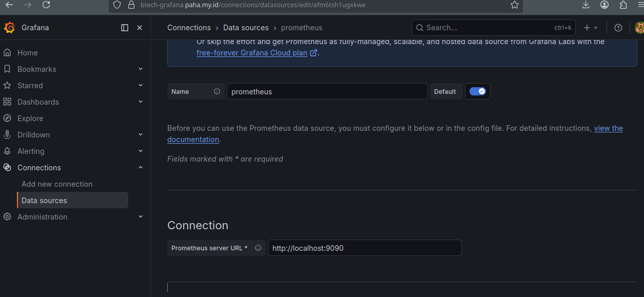Click the browser back arrow
The width and height of the screenshot is (644, 297).
[10, 5]
